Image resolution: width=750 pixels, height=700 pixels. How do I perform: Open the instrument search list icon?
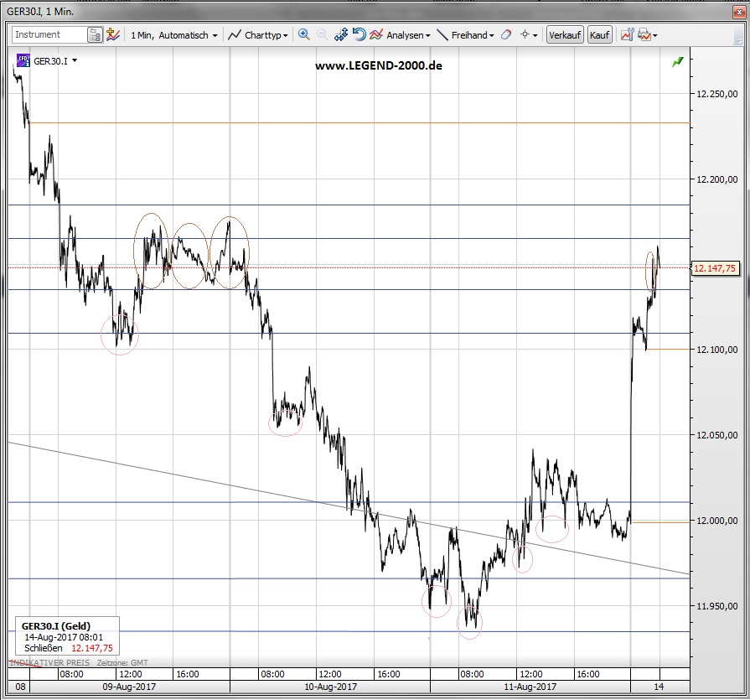(96, 35)
